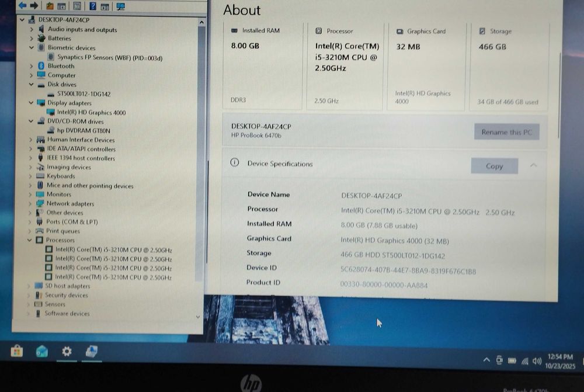Click the Security devices category icon

[39, 295]
